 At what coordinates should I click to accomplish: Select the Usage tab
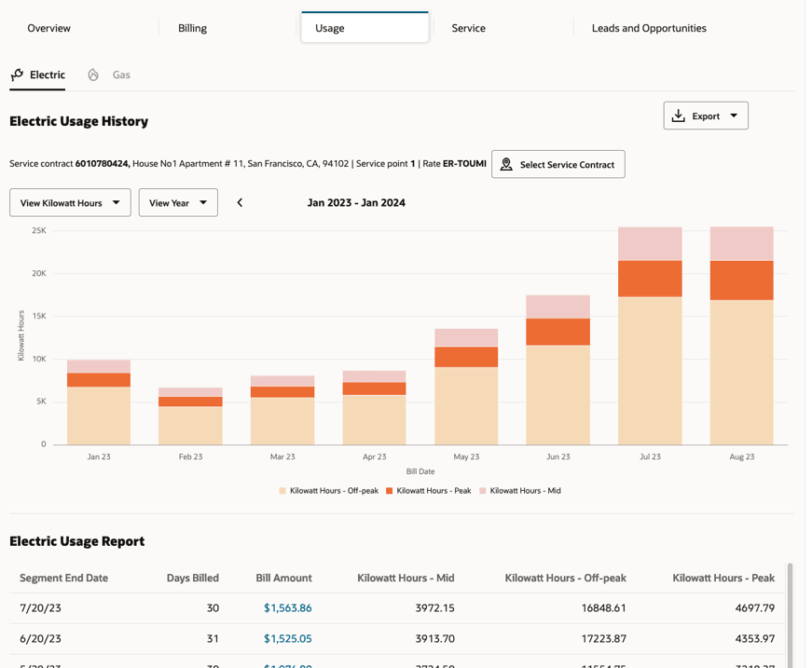(x=365, y=28)
